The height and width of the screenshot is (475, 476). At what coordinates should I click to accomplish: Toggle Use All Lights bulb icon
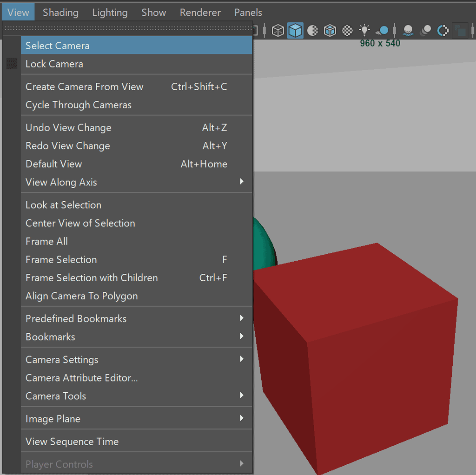tap(364, 30)
